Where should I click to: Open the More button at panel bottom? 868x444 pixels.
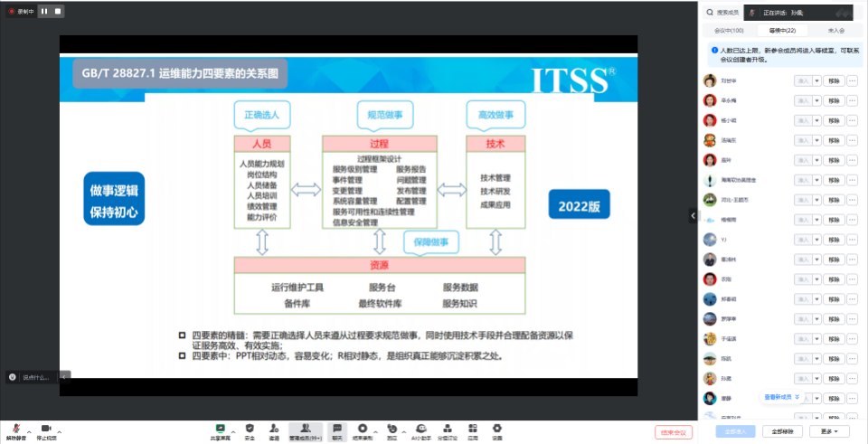829,431
